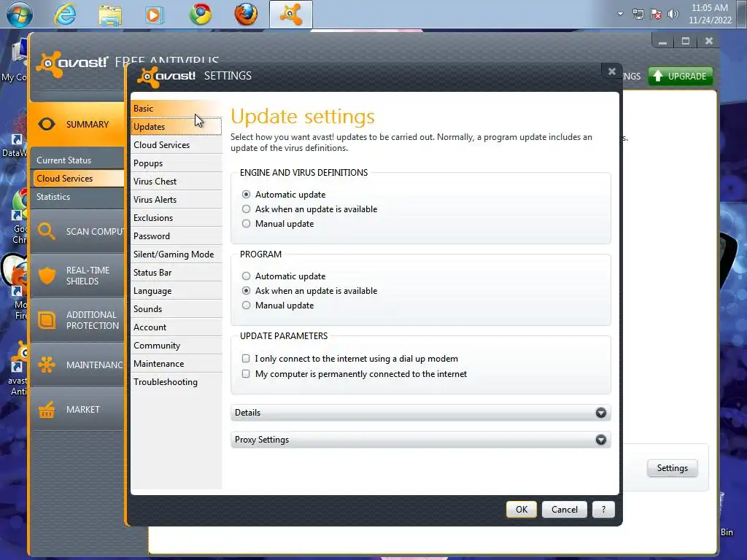747x560 pixels.
Task: Open Current Status in main window
Action: [77, 160]
